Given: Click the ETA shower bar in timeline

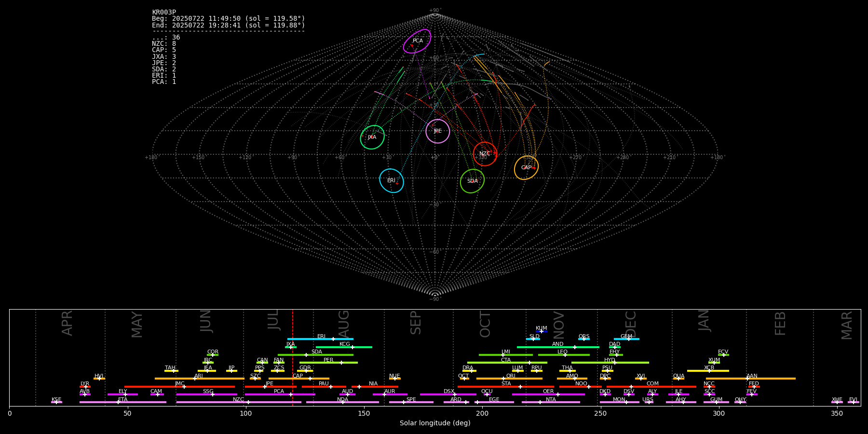Looking at the screenshot, I should (x=123, y=402).
